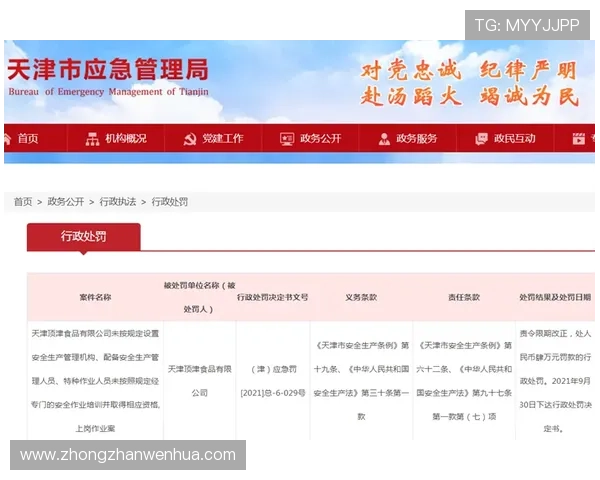The width and height of the screenshot is (600, 480).
Task: Click the 天津市应急管理局 site title logo
Action: pyautogui.click(x=108, y=69)
